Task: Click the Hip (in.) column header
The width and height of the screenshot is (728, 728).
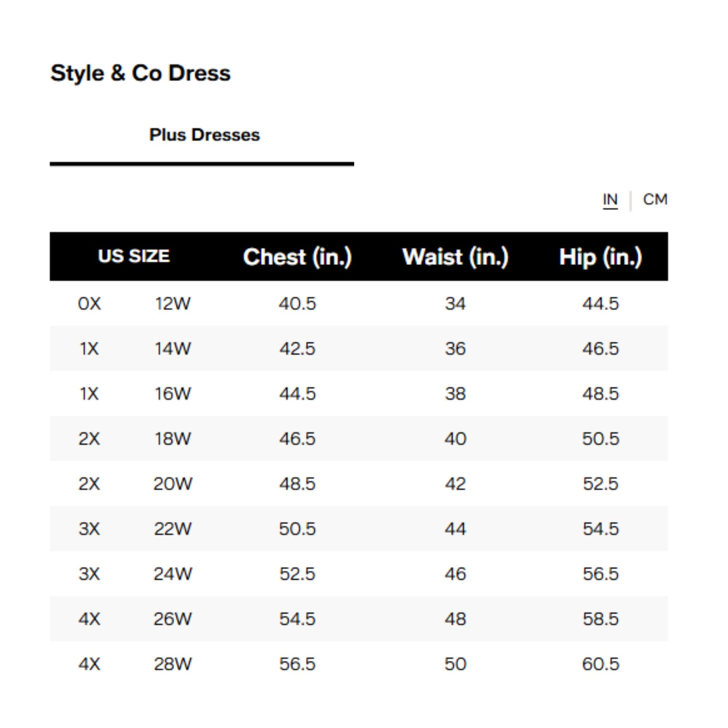Action: 600,257
